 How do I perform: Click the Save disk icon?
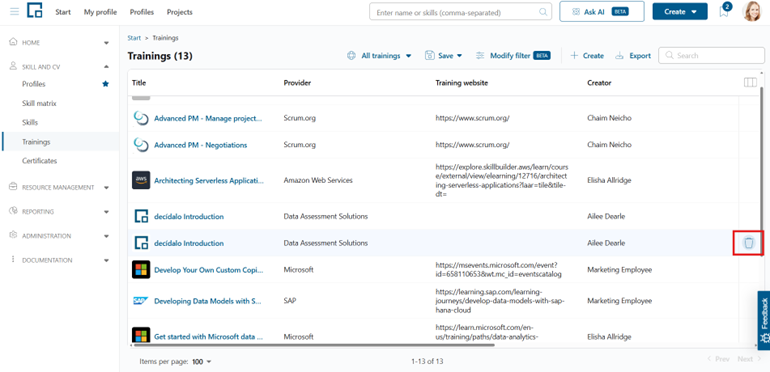[429, 56]
